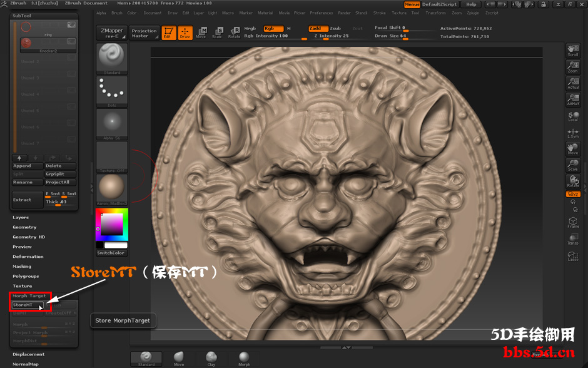Screen dimensions: 588x368
Task: Select the Move brush at bottom shelf
Action: pyautogui.click(x=179, y=359)
